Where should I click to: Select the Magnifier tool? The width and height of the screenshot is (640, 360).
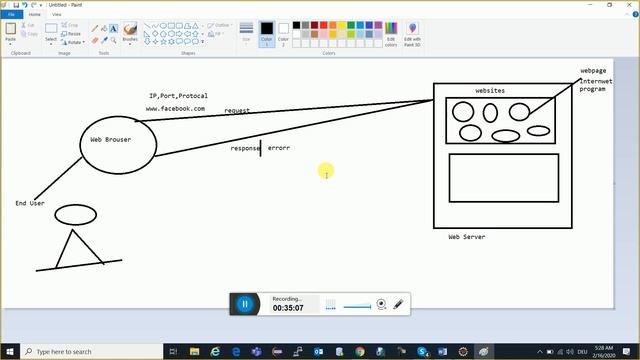pos(113,40)
